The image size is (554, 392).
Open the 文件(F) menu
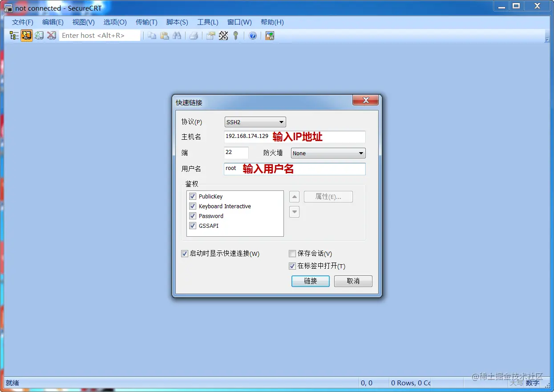click(x=23, y=22)
